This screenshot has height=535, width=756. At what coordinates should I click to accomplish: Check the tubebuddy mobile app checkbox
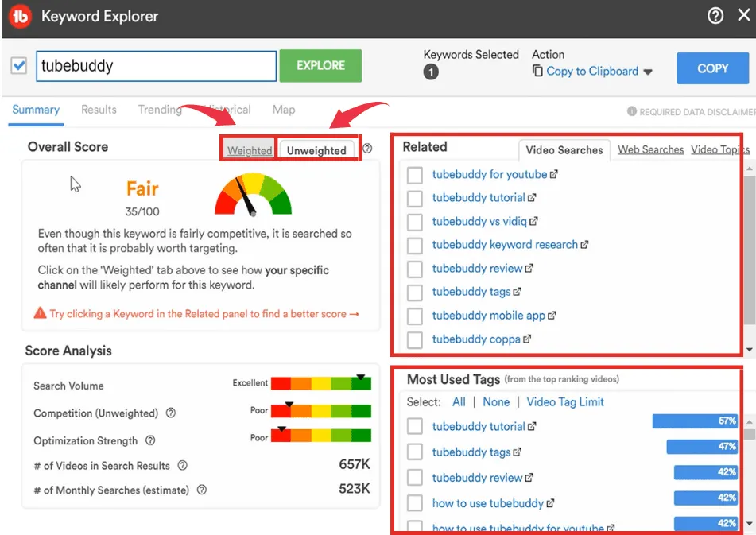(x=415, y=316)
